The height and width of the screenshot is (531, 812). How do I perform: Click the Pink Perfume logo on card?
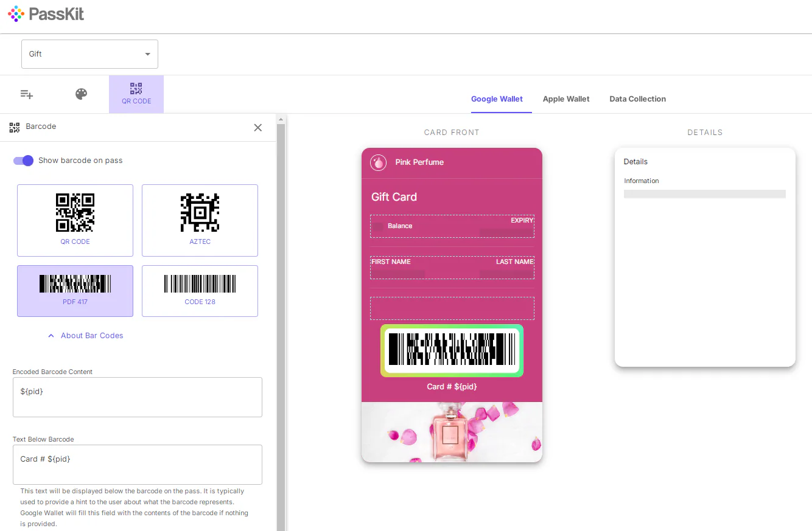tap(379, 162)
